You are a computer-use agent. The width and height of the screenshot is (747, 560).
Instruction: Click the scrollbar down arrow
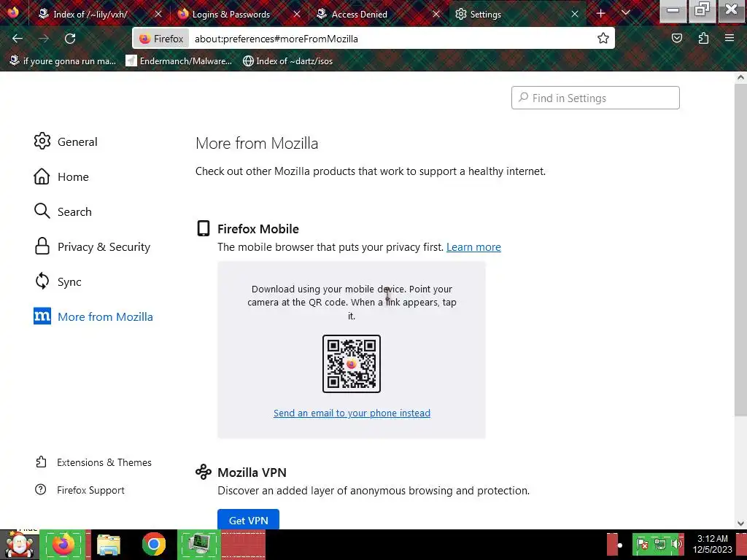pyautogui.click(x=740, y=524)
